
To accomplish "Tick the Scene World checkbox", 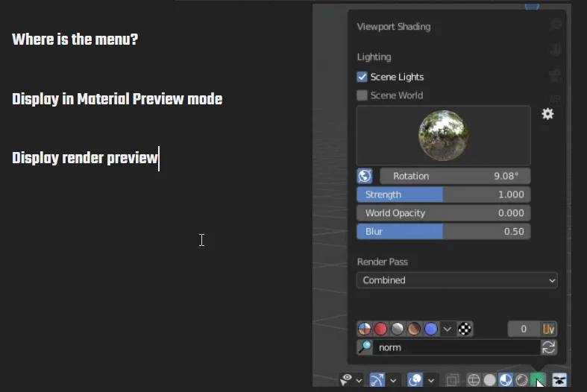I will [362, 95].
